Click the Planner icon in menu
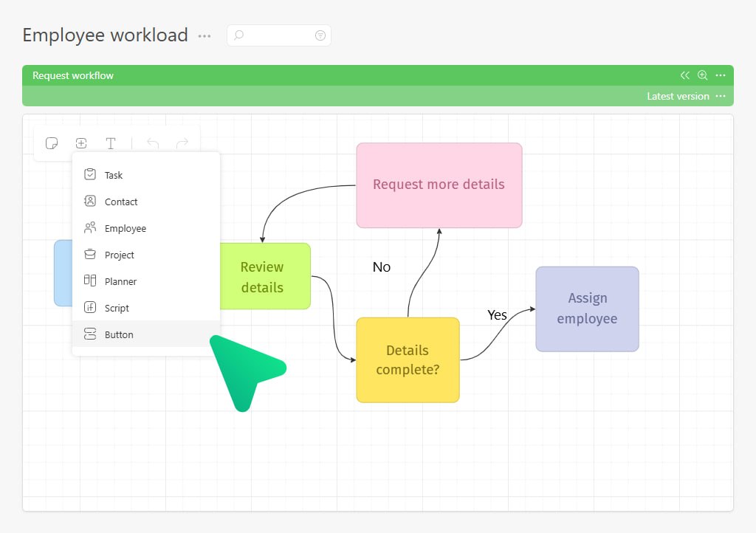 click(90, 281)
